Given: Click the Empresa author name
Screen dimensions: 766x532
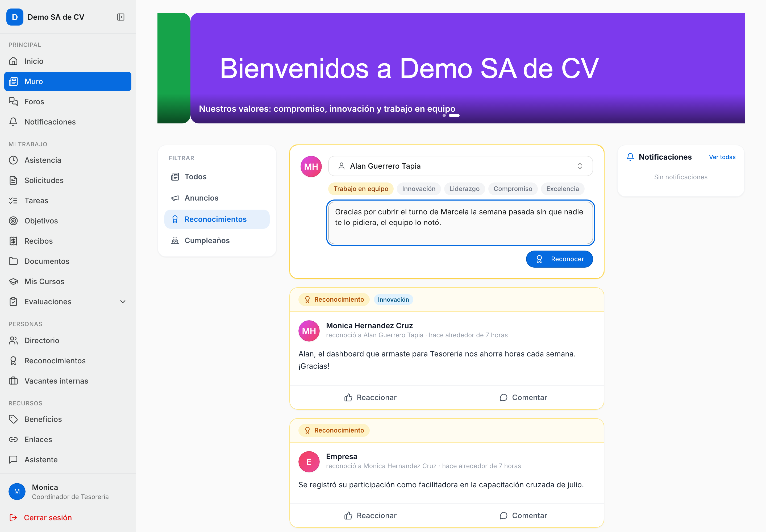Looking at the screenshot, I should (x=341, y=457).
